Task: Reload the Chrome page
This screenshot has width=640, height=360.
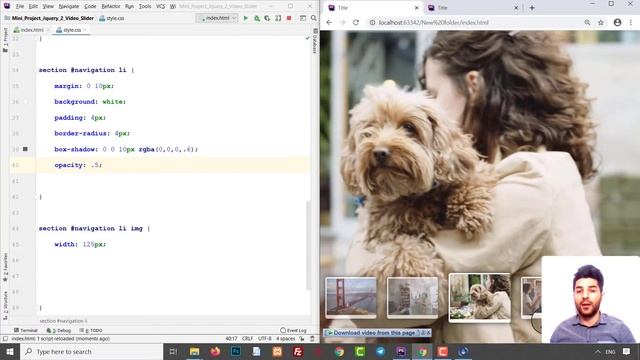Action: click(356, 22)
